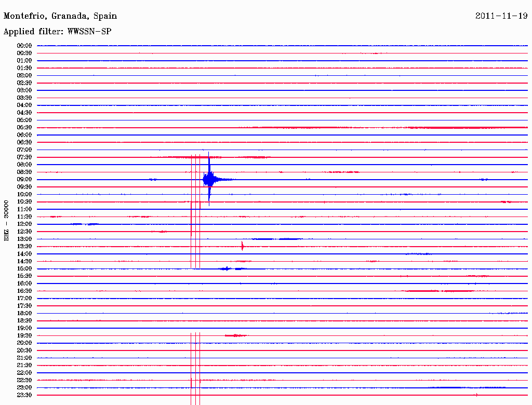Click the 05:30 time label
This screenshot has width=532, height=405.
24,127
